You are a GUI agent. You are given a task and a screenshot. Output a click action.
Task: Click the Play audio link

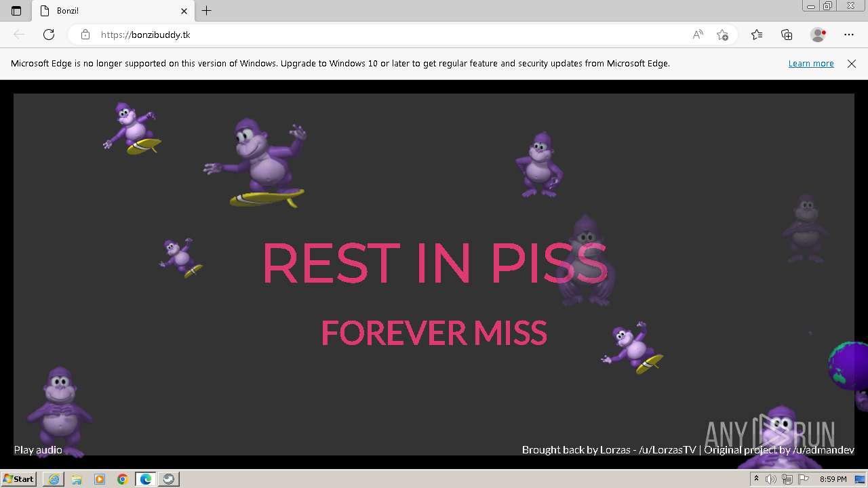click(x=38, y=449)
